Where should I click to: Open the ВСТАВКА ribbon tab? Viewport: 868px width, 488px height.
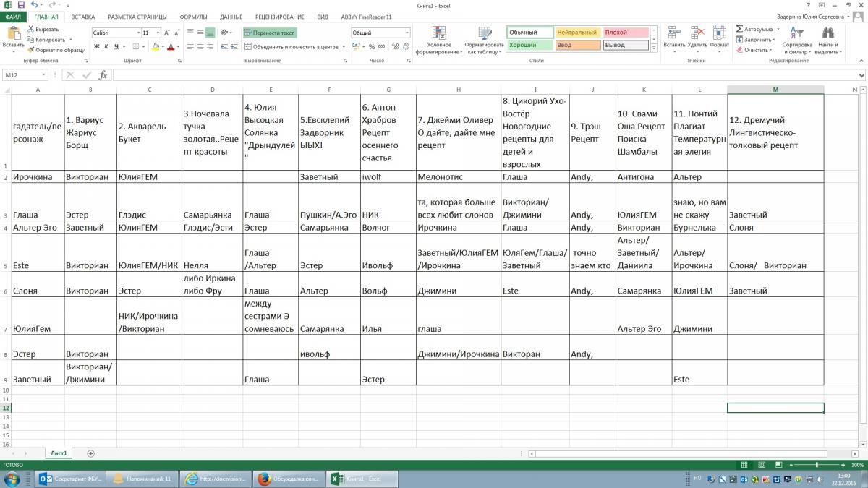(82, 16)
